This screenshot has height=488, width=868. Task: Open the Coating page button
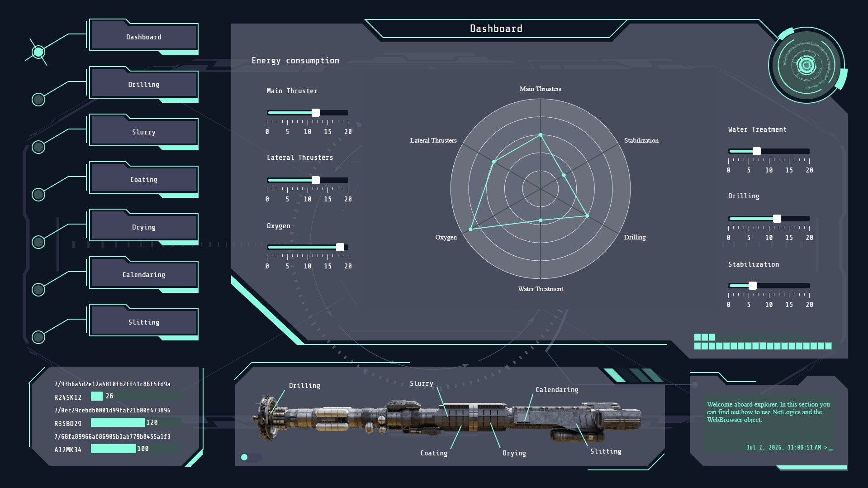pyautogui.click(x=144, y=180)
